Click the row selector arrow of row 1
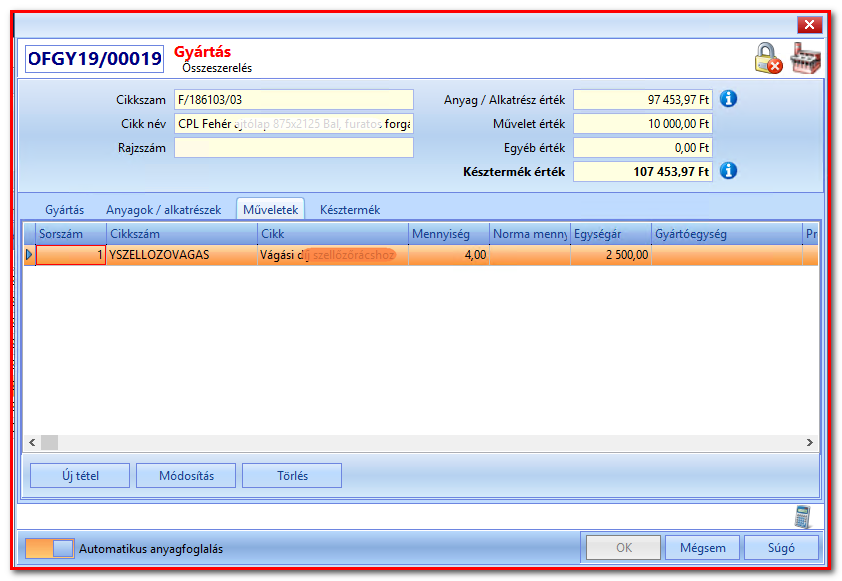This screenshot has height=581, width=842. (30, 255)
